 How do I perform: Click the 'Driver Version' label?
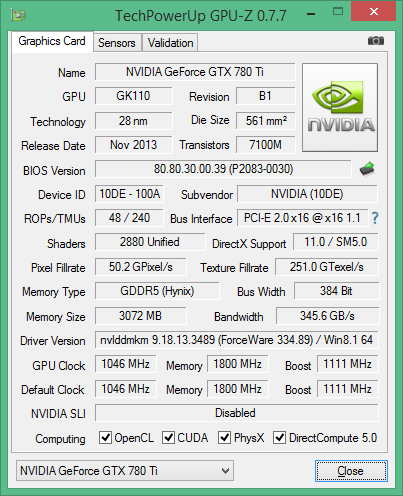(x=53, y=341)
